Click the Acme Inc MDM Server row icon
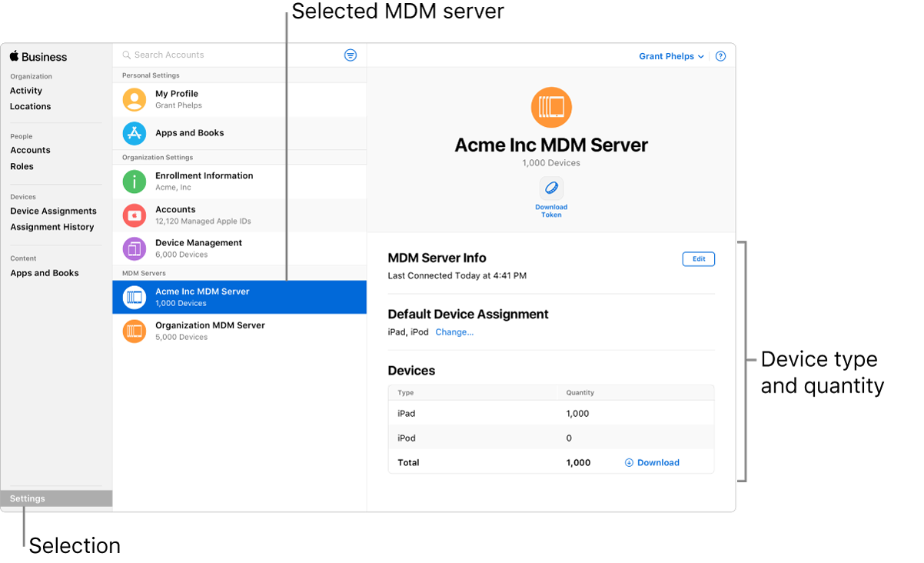Viewport: 924px width, 563px height. click(x=135, y=297)
